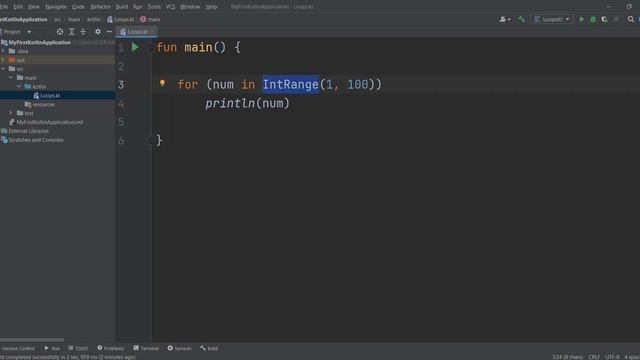Open the File menu
The height and width of the screenshot is (360, 640).
[x=4, y=7]
